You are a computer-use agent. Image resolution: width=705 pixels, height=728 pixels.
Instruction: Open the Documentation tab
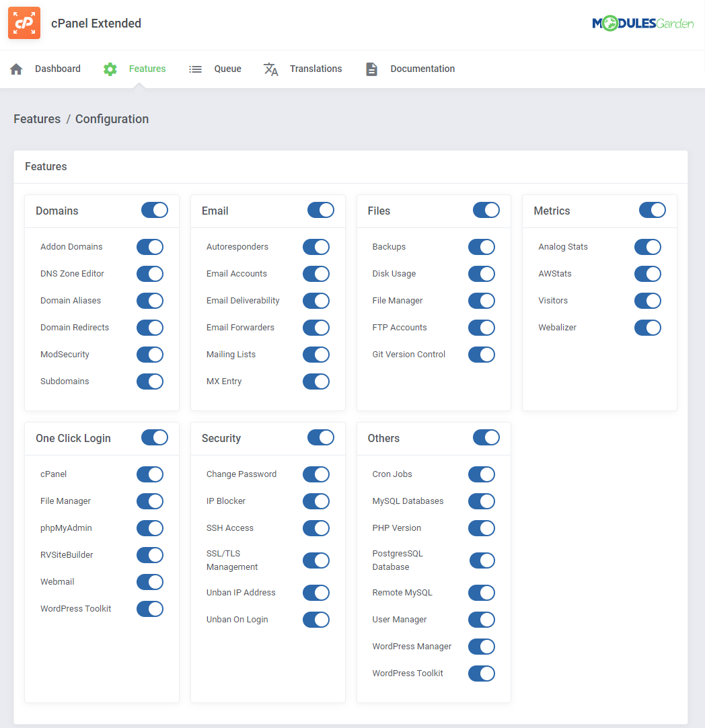422,69
